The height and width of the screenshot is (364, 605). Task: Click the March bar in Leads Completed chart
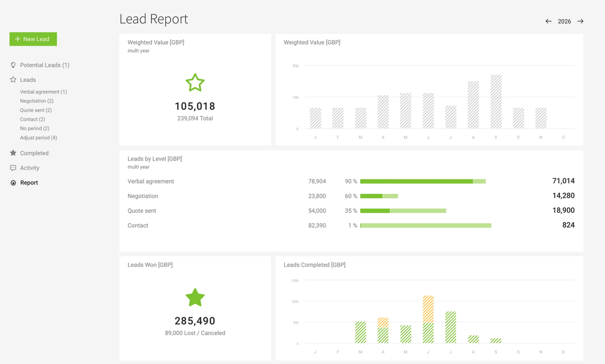(x=360, y=332)
